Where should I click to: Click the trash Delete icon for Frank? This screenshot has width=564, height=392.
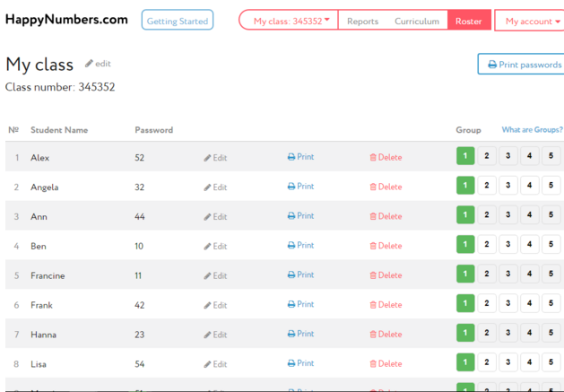[373, 305]
